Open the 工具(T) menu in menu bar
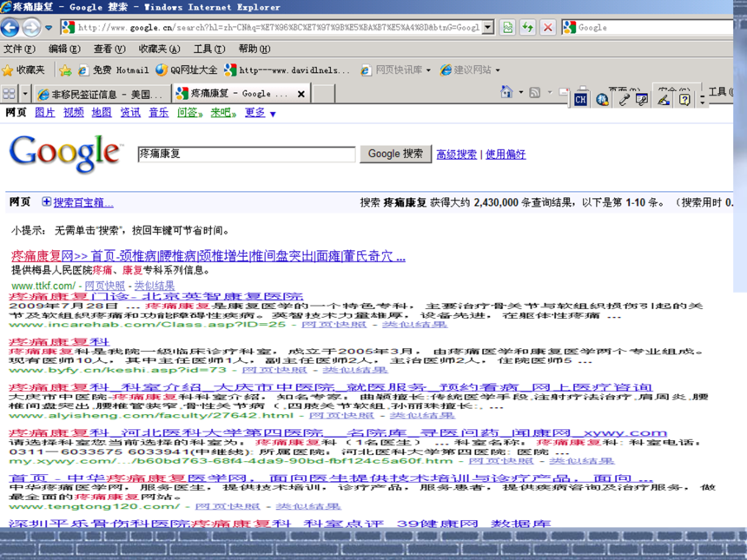 point(208,49)
